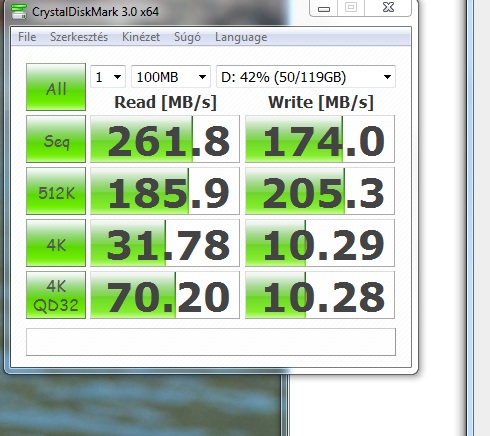Select the Seq read value 261.8

(165, 139)
